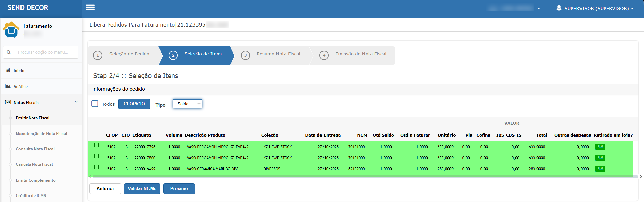644x202 pixels.
Task: Click the SIM badge on first row
Action: pos(600,147)
